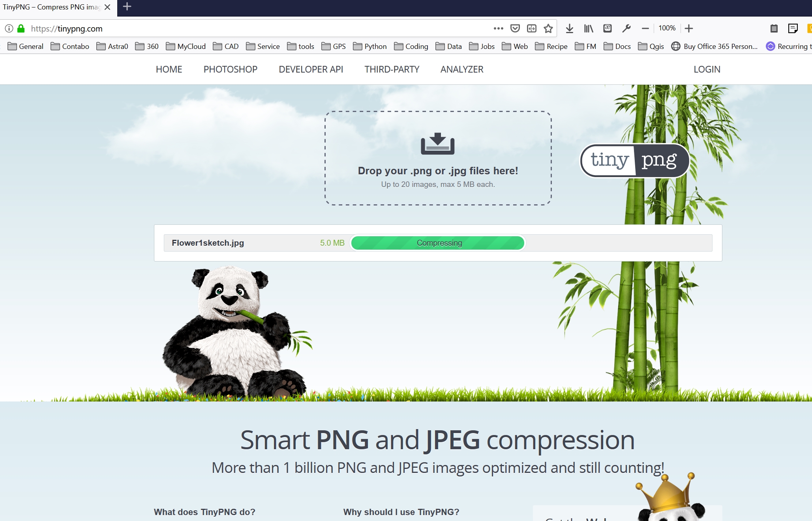Open Buy Office 365 Personal bookmark
812x521 pixels.
point(715,47)
